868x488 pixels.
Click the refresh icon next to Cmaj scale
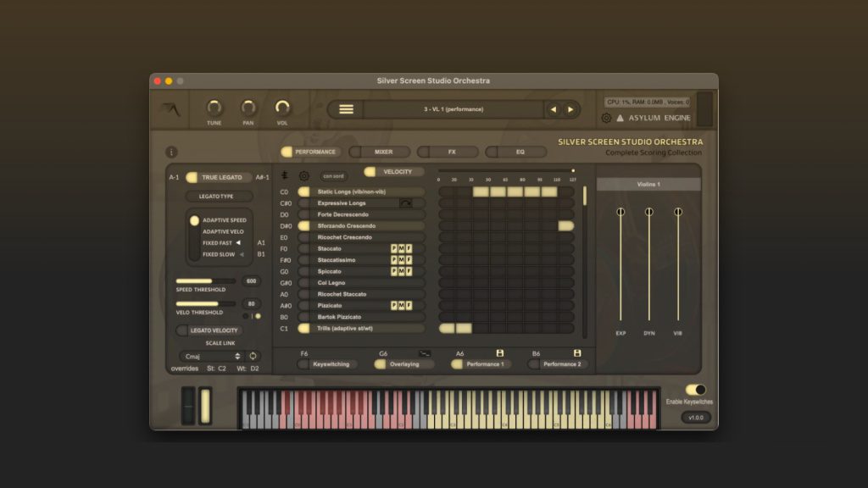click(253, 357)
